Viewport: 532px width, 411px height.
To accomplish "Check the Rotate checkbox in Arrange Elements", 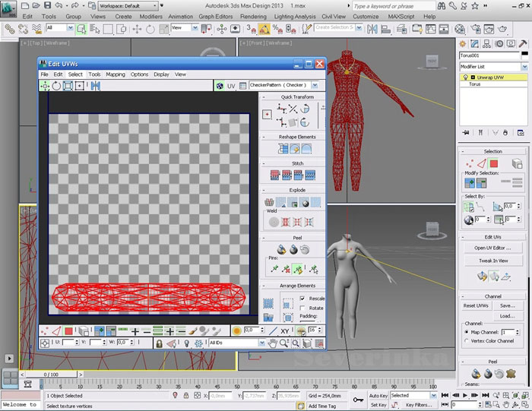I will (x=303, y=308).
